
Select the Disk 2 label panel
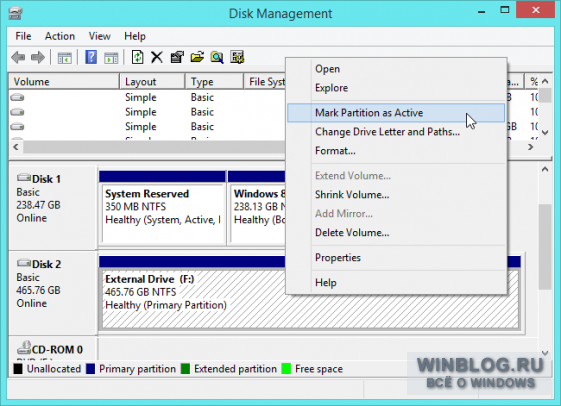(53, 293)
